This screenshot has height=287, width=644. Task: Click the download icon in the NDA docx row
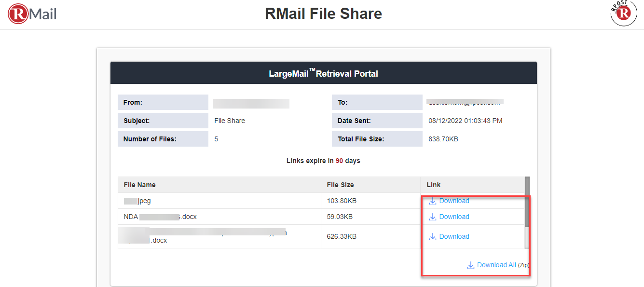433,217
